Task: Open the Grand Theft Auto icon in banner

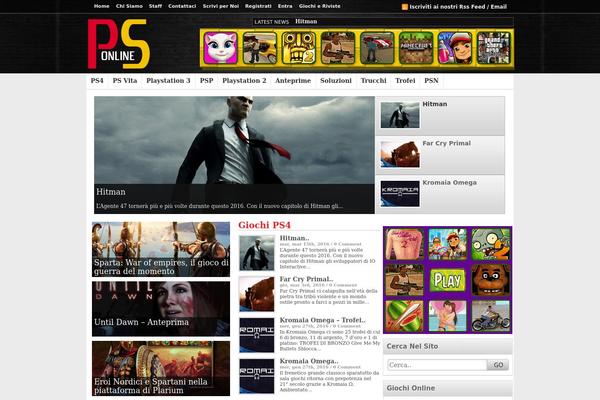Action: [x=494, y=48]
